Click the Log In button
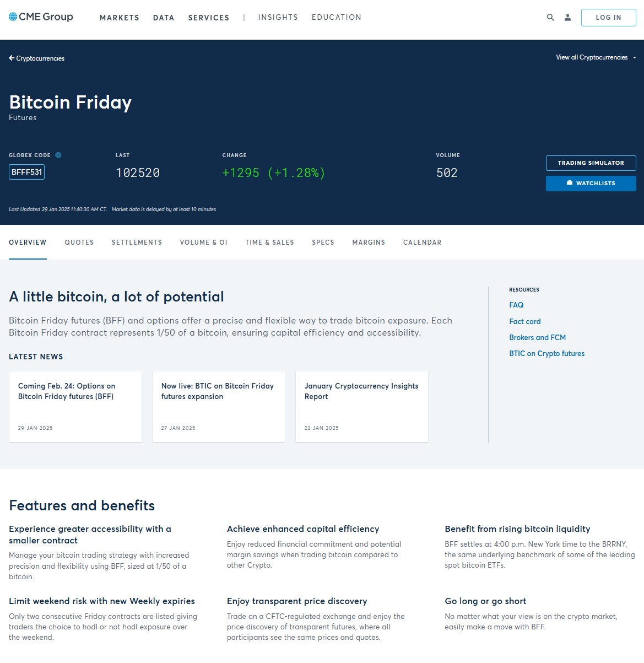Screen dimensions: 644x663 tap(608, 18)
